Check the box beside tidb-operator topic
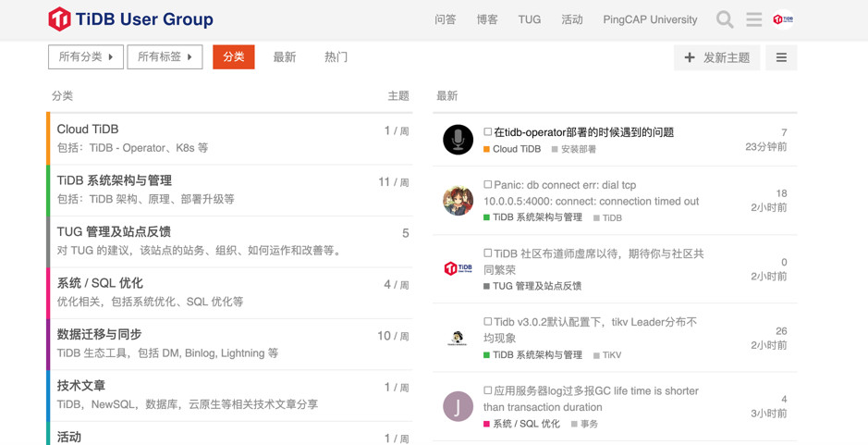The image size is (868, 445). pyautogui.click(x=488, y=132)
